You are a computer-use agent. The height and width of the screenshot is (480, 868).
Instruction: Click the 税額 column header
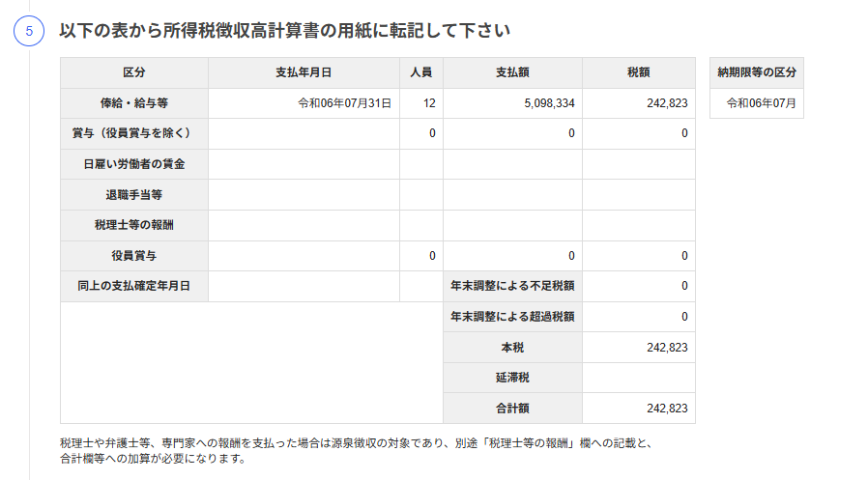pos(638,72)
